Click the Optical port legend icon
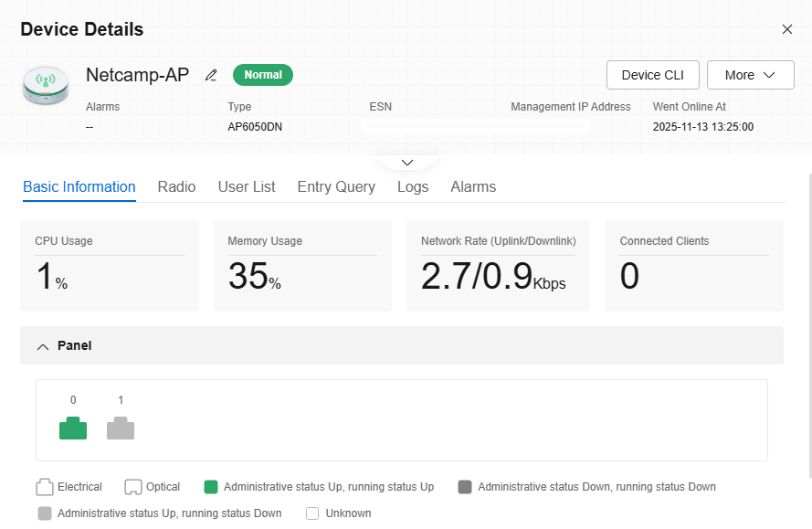The height and width of the screenshot is (529, 812). tap(133, 487)
